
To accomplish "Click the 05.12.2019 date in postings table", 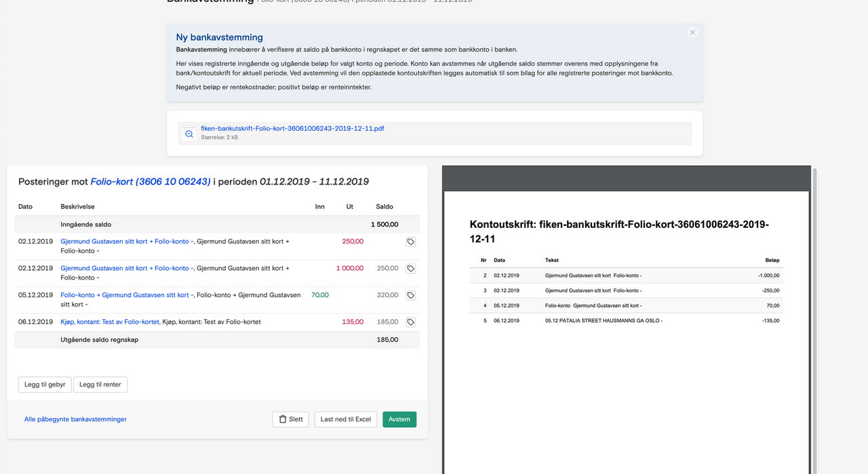I will click(35, 295).
